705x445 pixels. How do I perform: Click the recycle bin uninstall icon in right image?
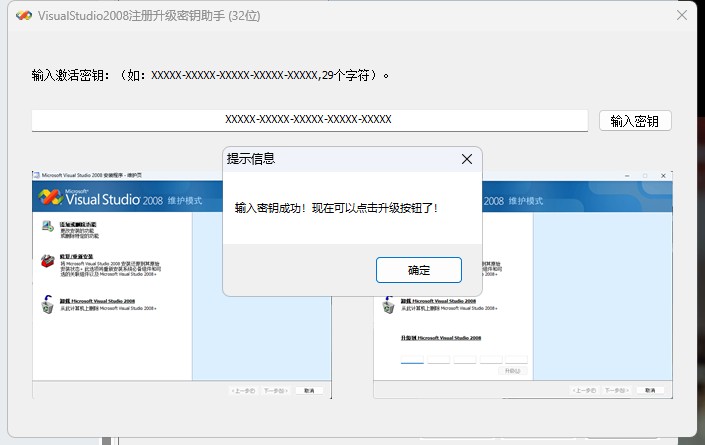388,305
